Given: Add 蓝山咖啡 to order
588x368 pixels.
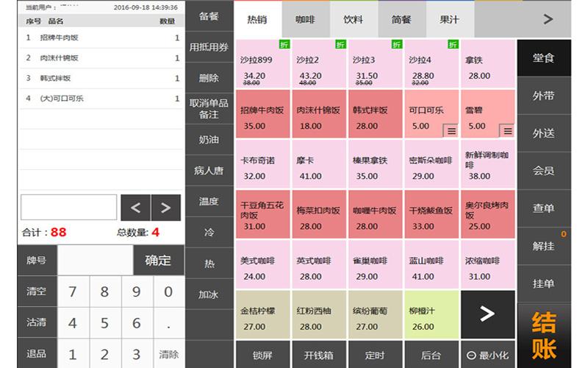Looking at the screenshot, I should pyautogui.click(x=431, y=265).
